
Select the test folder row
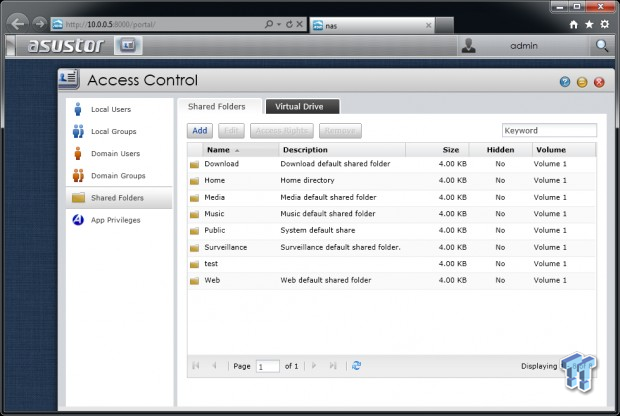point(391,264)
